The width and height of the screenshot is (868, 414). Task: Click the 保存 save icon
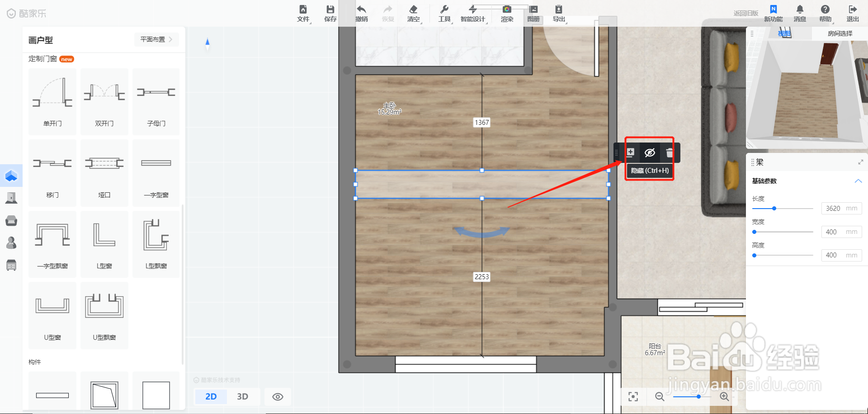330,14
